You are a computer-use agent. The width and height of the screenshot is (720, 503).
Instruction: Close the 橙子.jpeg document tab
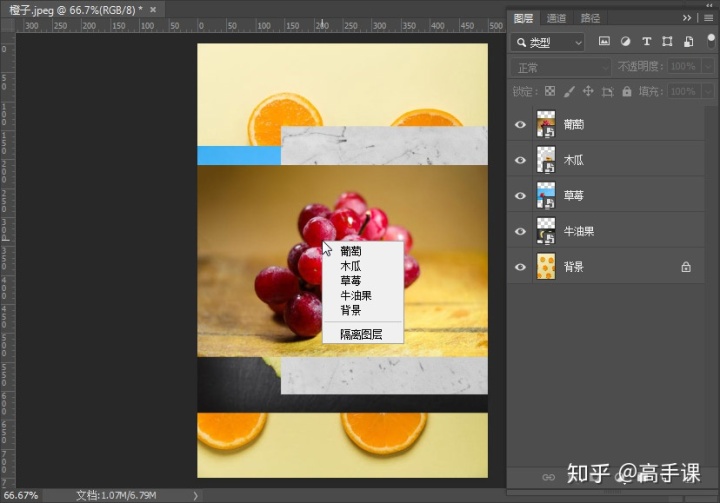point(153,9)
